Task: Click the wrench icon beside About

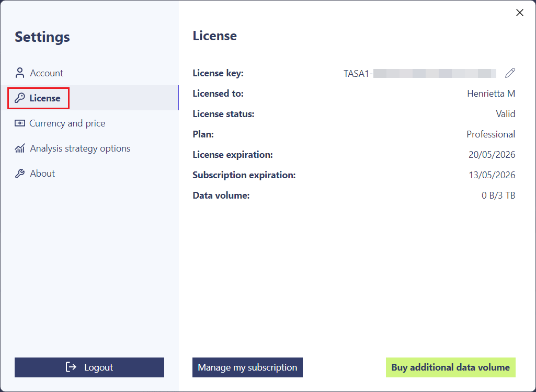Action: click(x=20, y=174)
